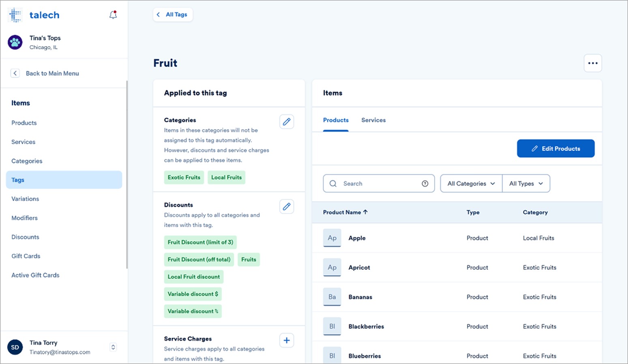Click the Tina's Tops store name
Image resolution: width=628 pixels, height=364 pixels.
[45, 38]
